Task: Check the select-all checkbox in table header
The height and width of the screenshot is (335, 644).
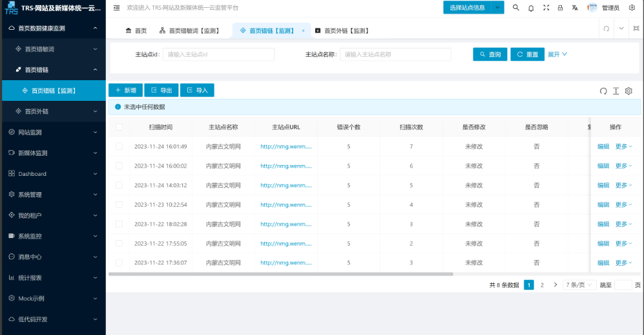Action: tap(119, 127)
